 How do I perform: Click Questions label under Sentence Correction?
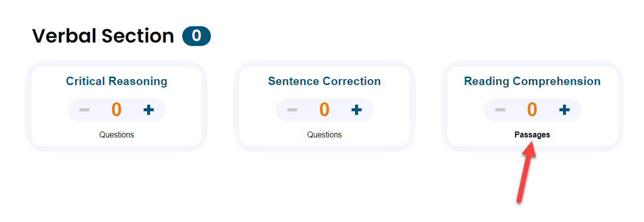click(324, 134)
